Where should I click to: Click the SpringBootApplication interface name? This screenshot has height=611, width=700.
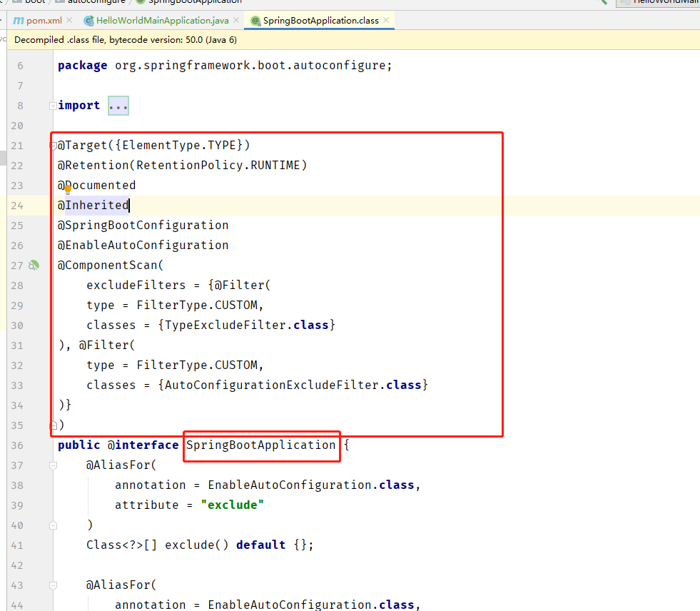point(260,445)
